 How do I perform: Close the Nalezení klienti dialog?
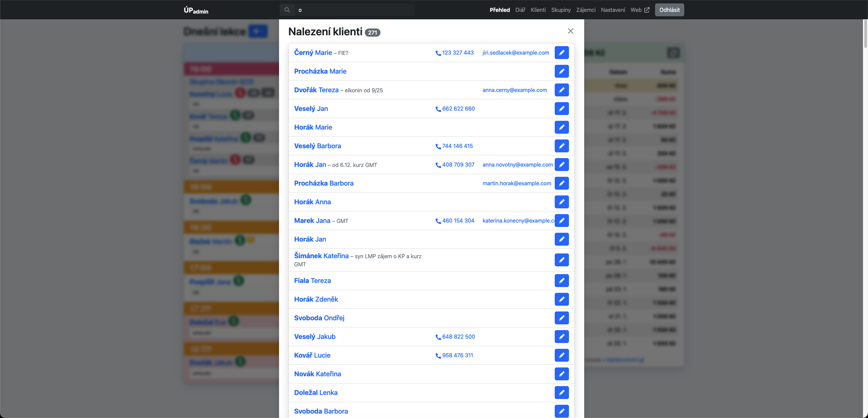(570, 31)
